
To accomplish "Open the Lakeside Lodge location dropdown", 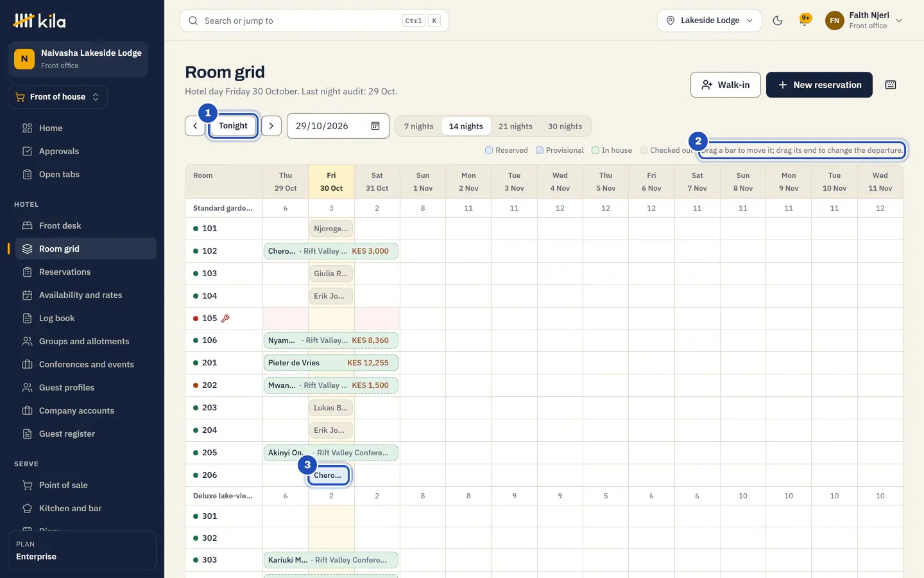I will 710,21.
